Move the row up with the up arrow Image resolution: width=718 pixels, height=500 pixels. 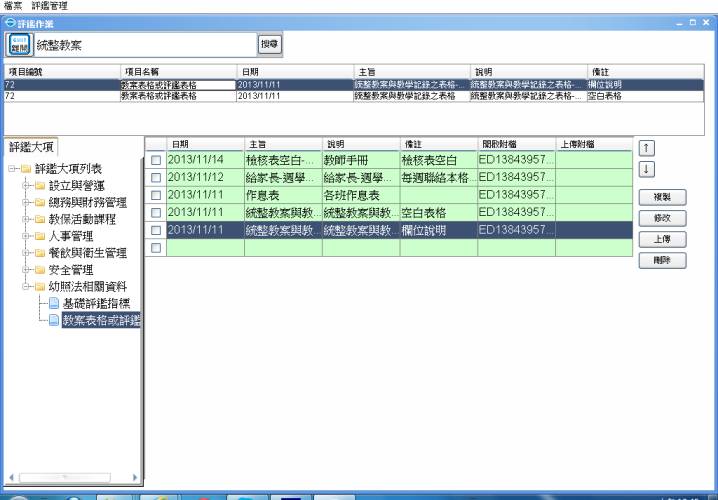point(648,148)
